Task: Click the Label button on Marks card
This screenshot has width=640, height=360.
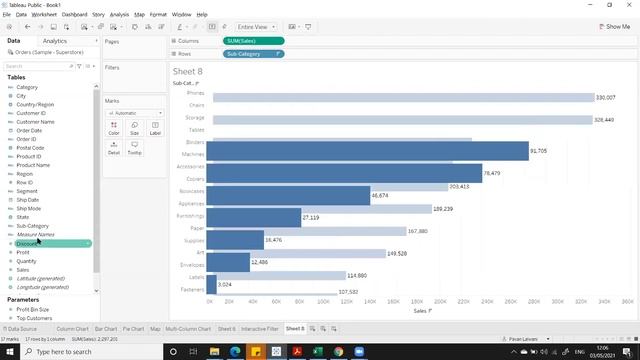Action: point(155,128)
